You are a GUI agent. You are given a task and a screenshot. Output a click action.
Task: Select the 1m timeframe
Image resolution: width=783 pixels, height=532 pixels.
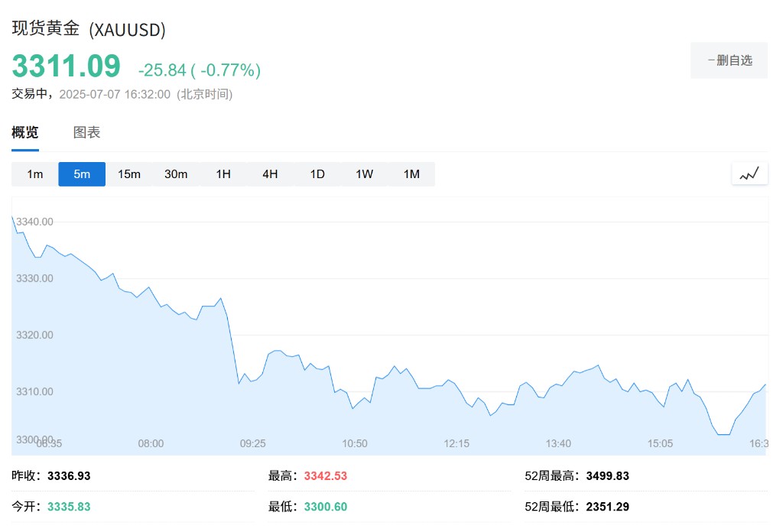35,174
